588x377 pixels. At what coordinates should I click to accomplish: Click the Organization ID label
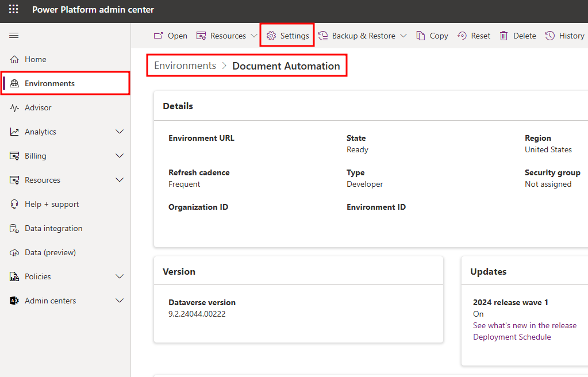198,207
